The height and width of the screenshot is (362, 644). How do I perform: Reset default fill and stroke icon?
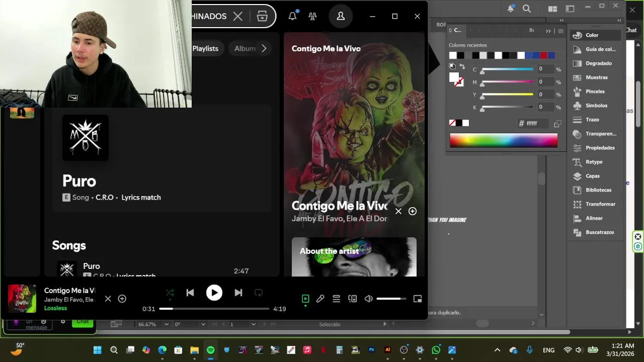(x=452, y=66)
